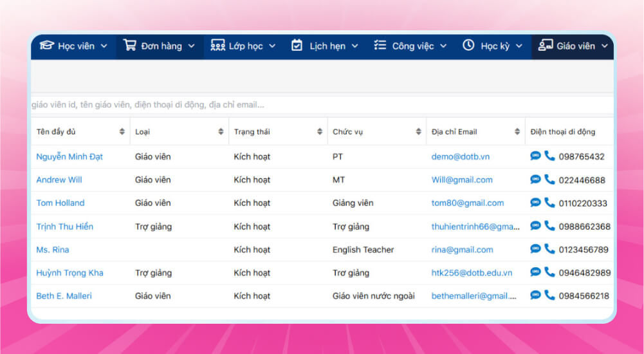Call Beth E. Malleri via phone icon

(x=549, y=295)
